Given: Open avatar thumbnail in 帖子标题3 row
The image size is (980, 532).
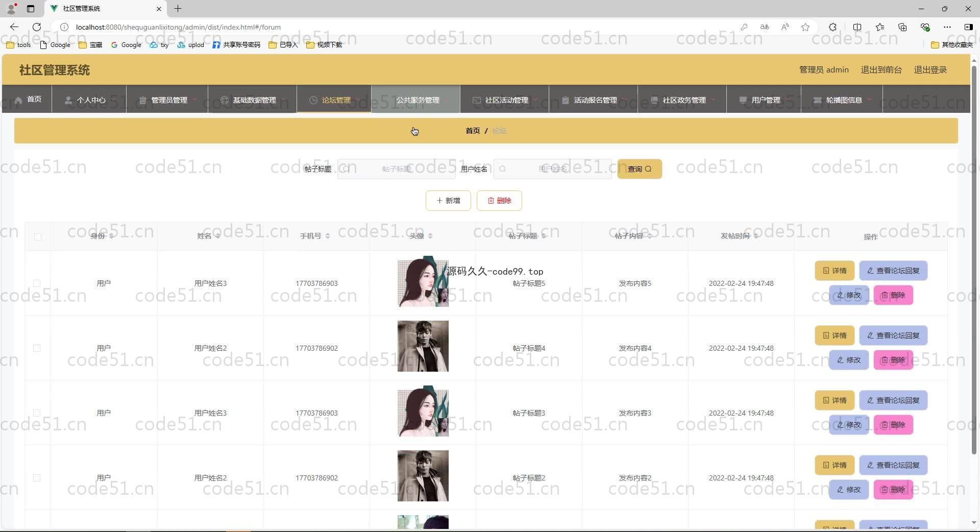Looking at the screenshot, I should click(423, 411).
